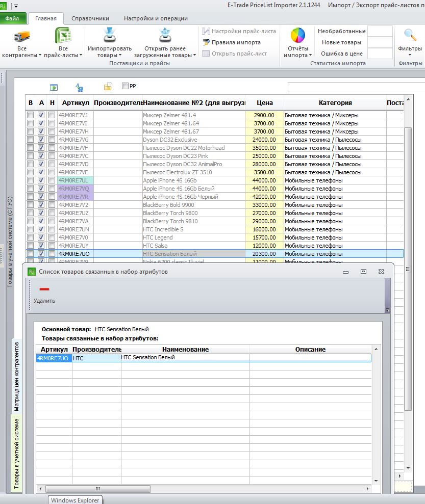This screenshot has width=425, height=504.
Task: Switch to Справочники ribbon tab
Action: coord(90,18)
